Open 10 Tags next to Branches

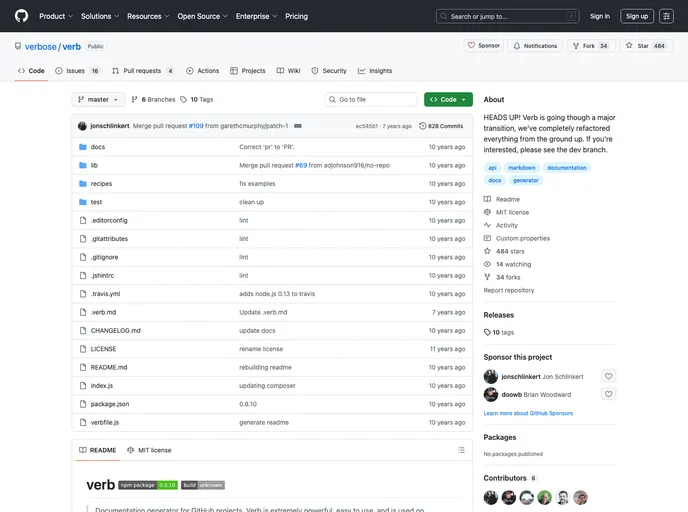tap(197, 100)
